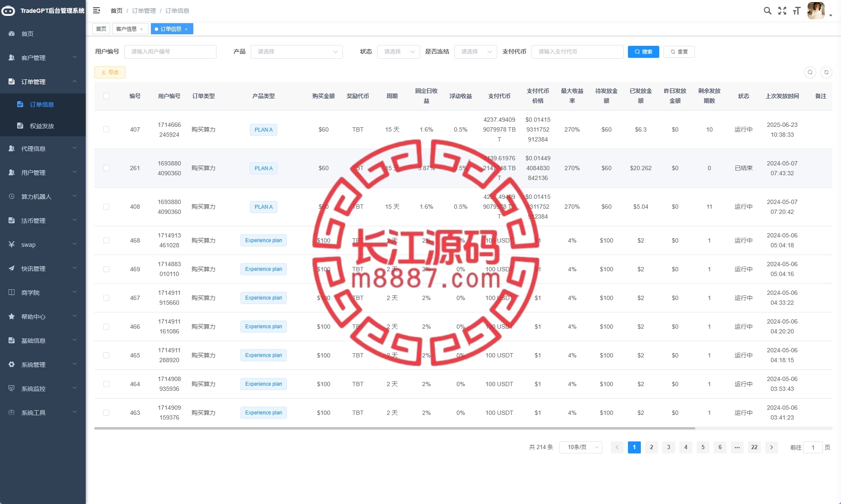This screenshot has height=504, width=841.
Task: Click the TradeGPT robot logo
Action: click(8, 11)
